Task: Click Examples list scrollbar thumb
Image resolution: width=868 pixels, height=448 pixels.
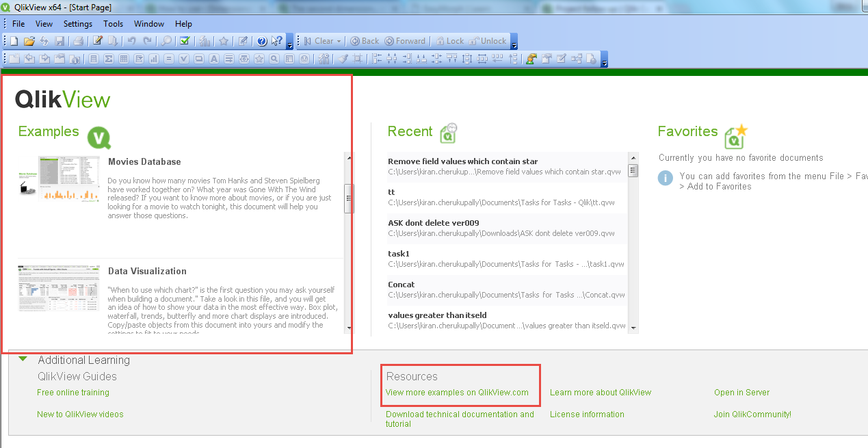Action: pyautogui.click(x=349, y=199)
